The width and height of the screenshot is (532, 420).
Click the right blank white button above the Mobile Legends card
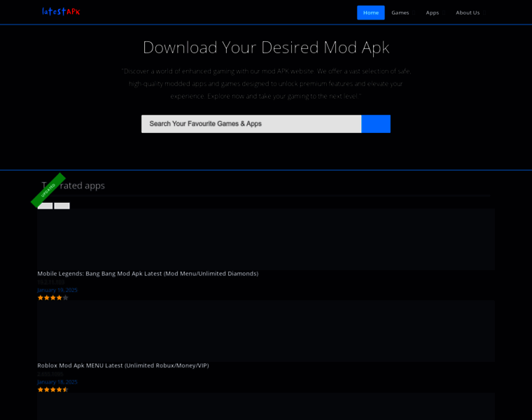(62, 206)
